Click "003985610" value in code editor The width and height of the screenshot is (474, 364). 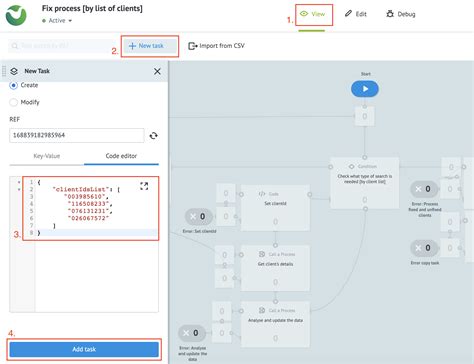[x=86, y=197]
